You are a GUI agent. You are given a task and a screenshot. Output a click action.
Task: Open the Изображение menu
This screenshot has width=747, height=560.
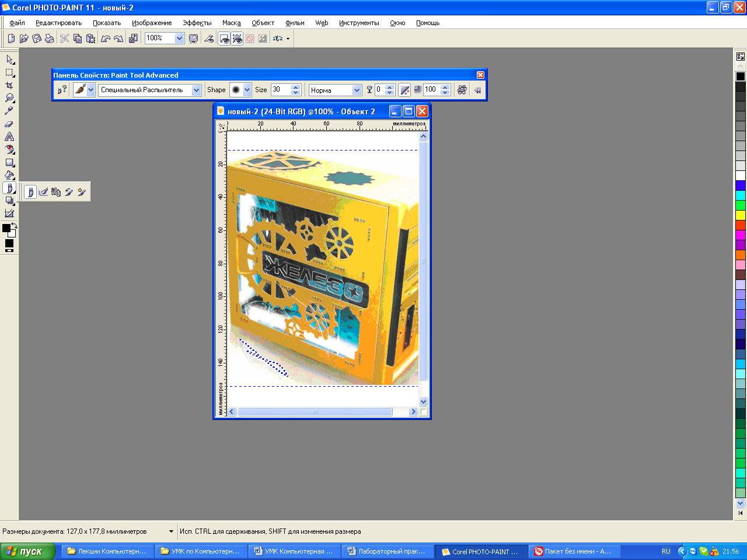point(152,23)
